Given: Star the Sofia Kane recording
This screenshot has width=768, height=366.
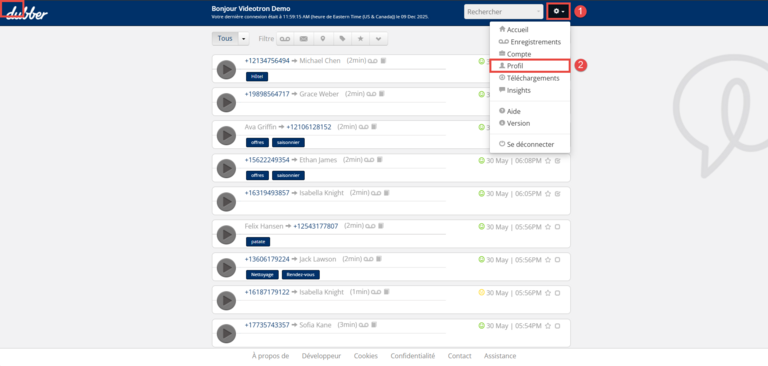Looking at the screenshot, I should pyautogui.click(x=548, y=326).
